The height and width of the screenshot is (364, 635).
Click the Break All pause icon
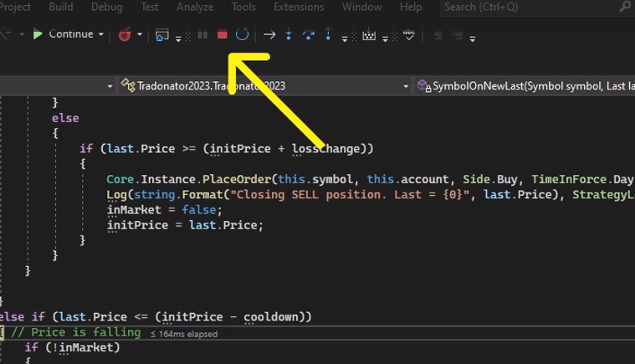click(x=202, y=35)
